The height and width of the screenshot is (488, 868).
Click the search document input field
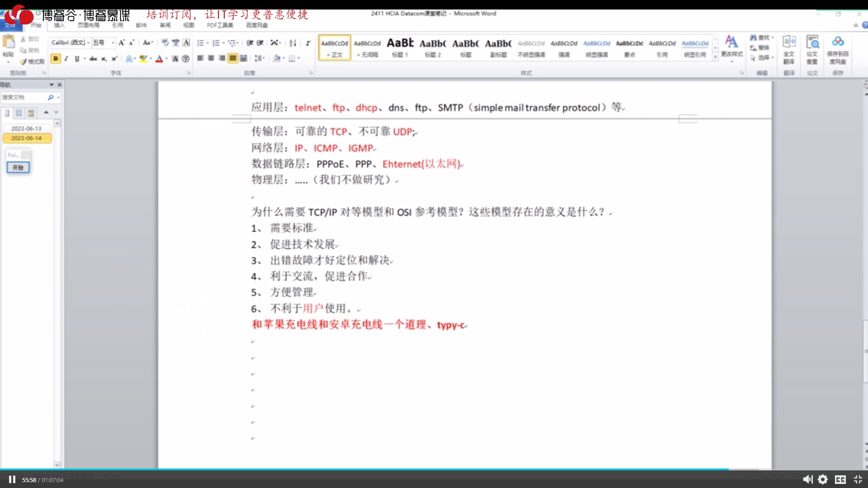point(24,97)
